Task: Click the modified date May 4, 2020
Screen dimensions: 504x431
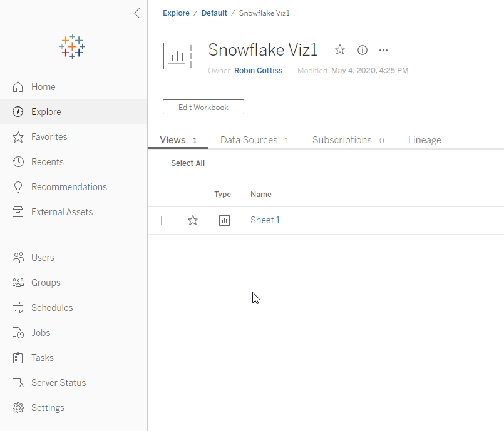Action: tap(369, 71)
